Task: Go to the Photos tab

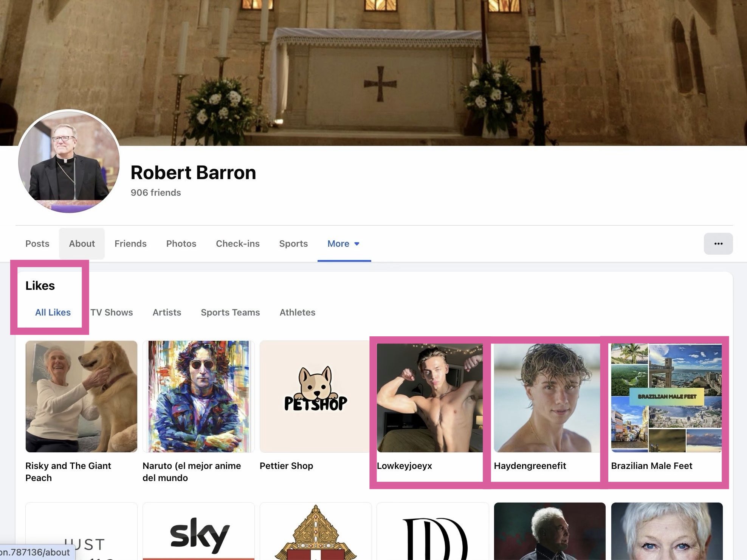Action: [x=181, y=244]
